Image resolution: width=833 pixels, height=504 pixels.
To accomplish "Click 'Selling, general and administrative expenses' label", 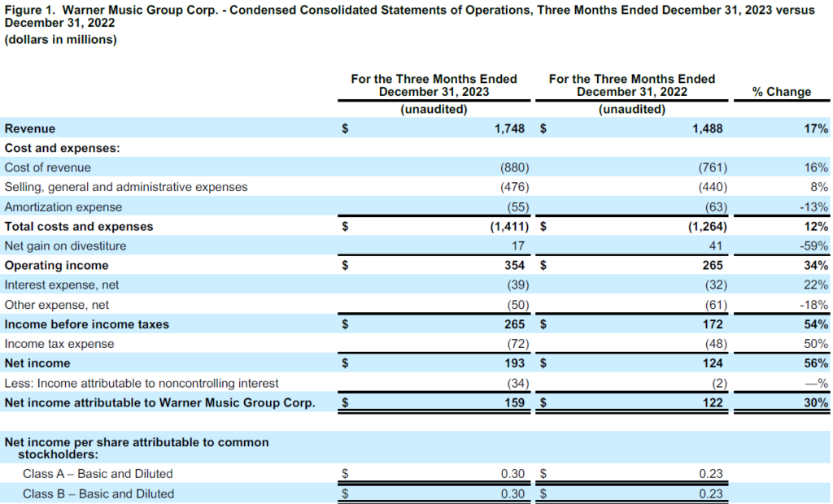I will pos(126,187).
